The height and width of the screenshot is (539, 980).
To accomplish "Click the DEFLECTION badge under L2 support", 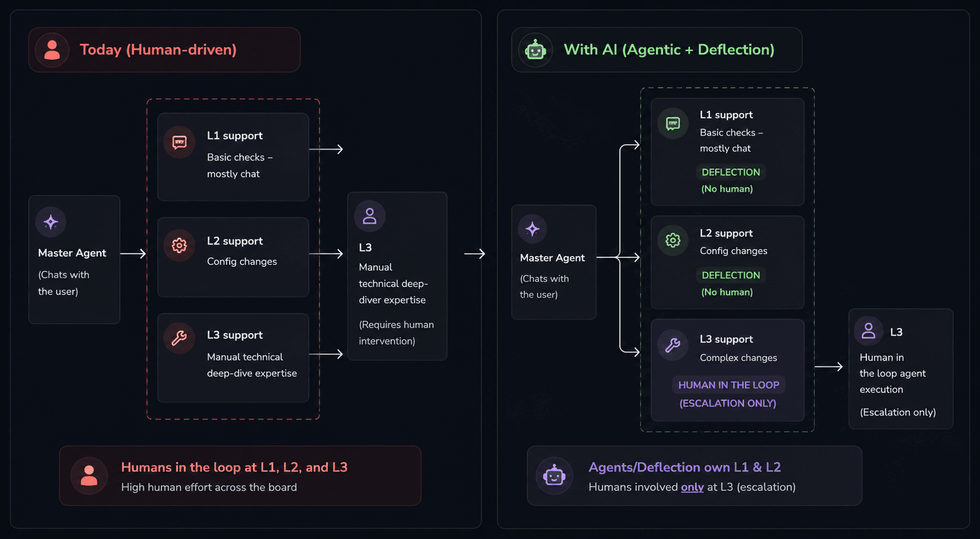I will point(731,275).
